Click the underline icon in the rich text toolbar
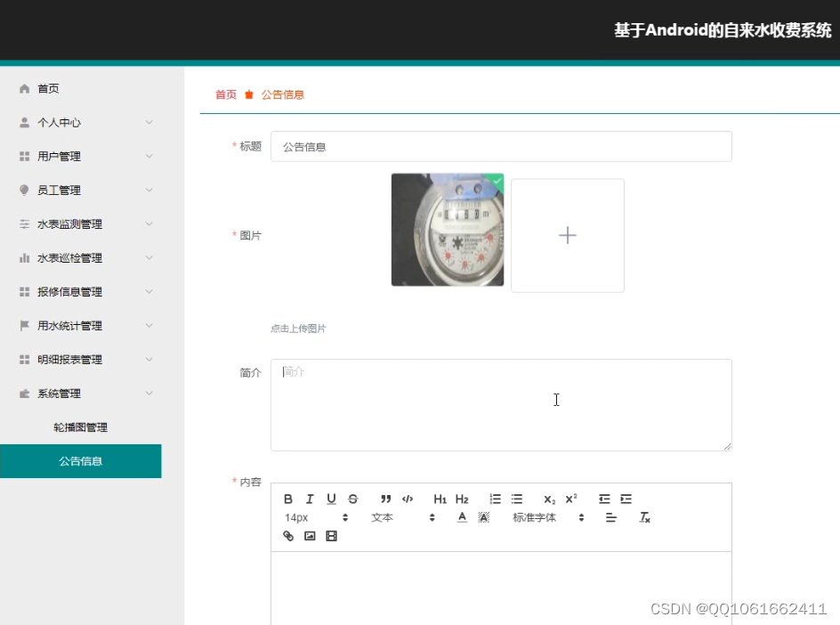The image size is (840, 625). (x=330, y=499)
